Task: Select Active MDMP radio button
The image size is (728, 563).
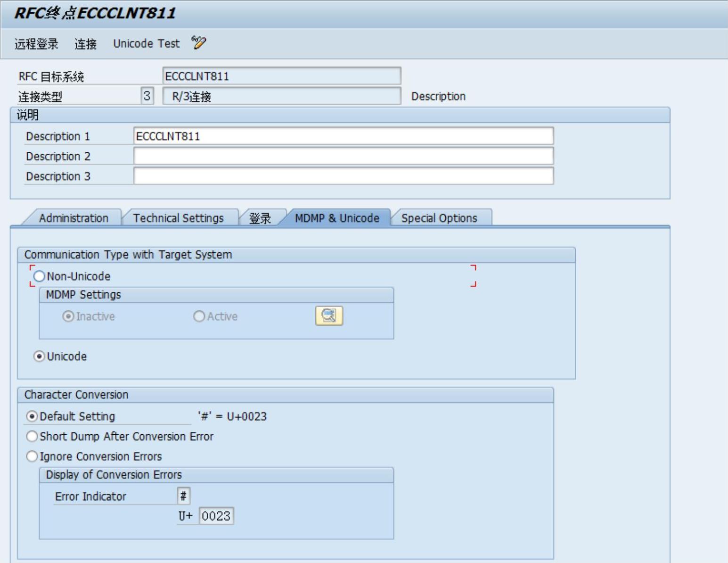Action: tap(199, 316)
